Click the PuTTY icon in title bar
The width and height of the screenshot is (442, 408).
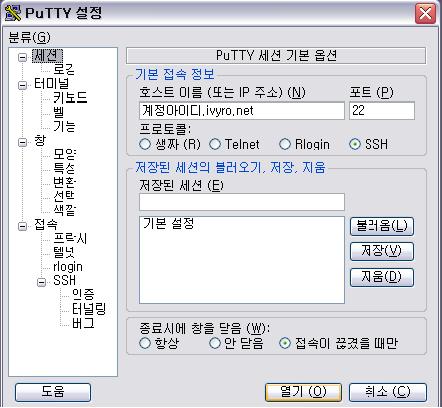[13, 13]
